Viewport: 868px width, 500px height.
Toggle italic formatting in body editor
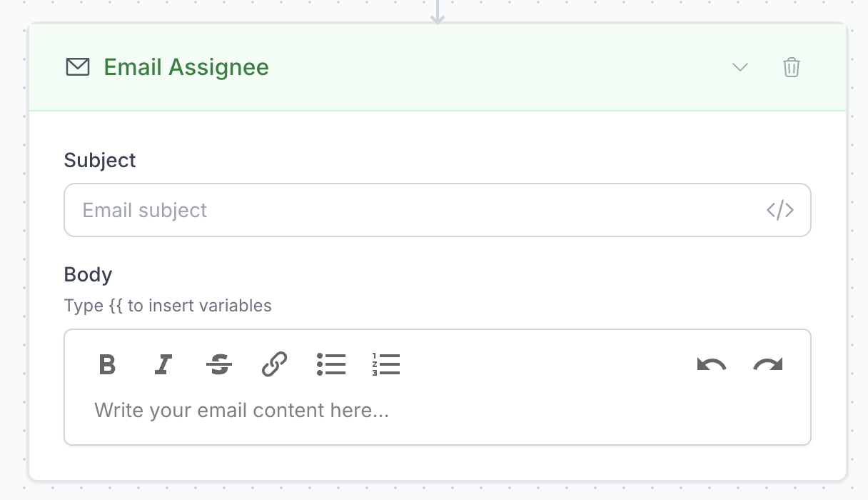click(163, 364)
